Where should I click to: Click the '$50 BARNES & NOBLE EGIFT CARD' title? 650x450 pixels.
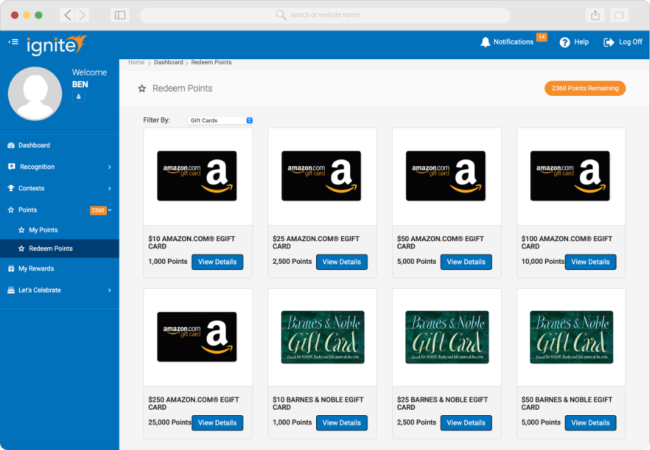point(567,403)
